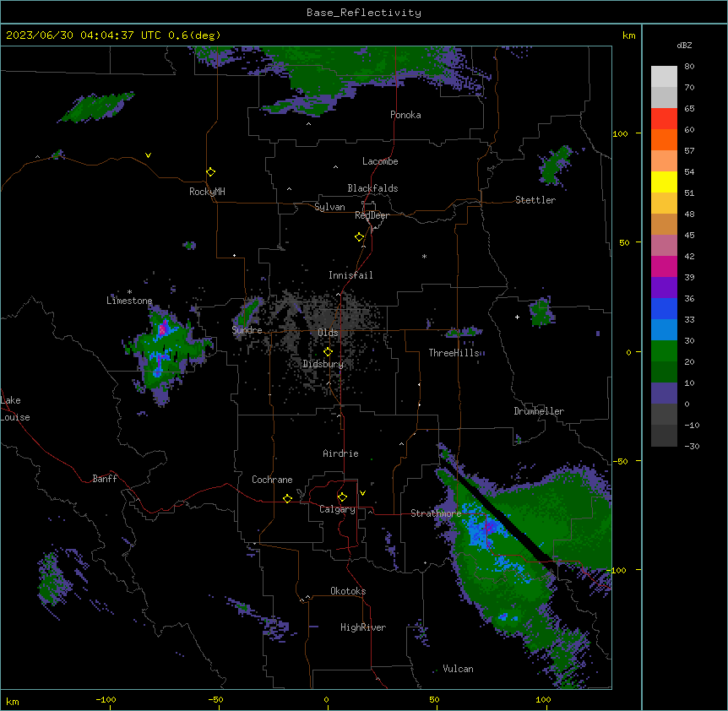728x711 pixels.
Task: Click the Blackfalds city label
Action: 372,188
